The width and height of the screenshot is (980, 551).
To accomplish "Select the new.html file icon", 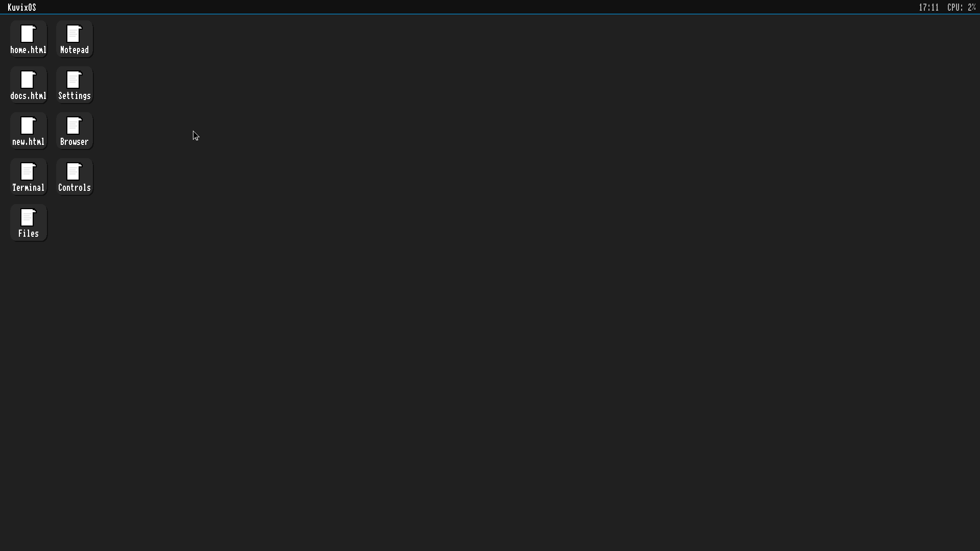I will pyautogui.click(x=29, y=131).
